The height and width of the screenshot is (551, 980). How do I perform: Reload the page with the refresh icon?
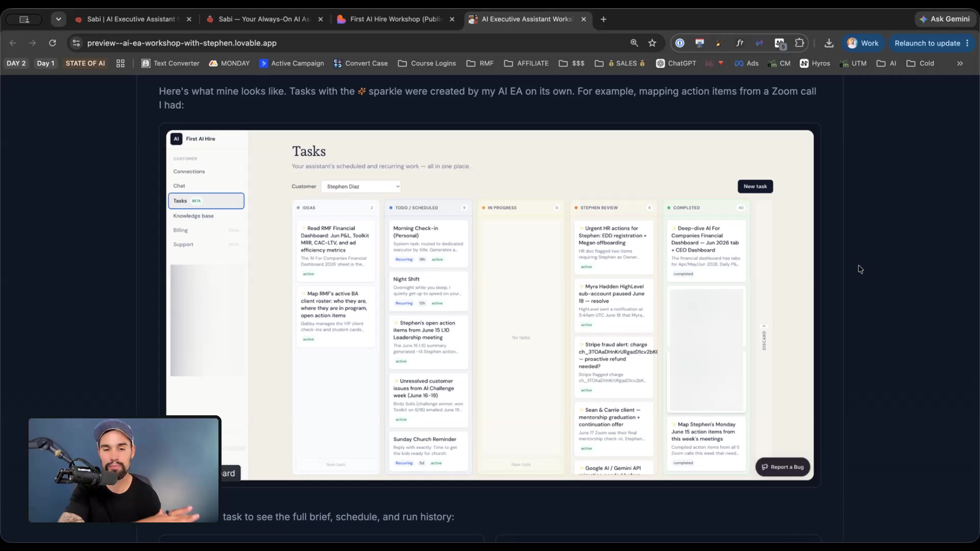[52, 43]
